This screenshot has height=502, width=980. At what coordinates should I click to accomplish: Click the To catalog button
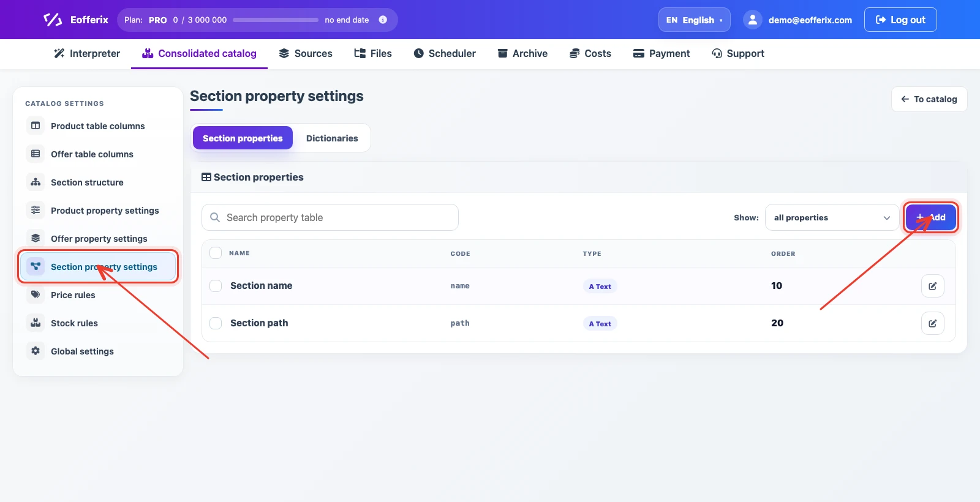click(x=929, y=99)
